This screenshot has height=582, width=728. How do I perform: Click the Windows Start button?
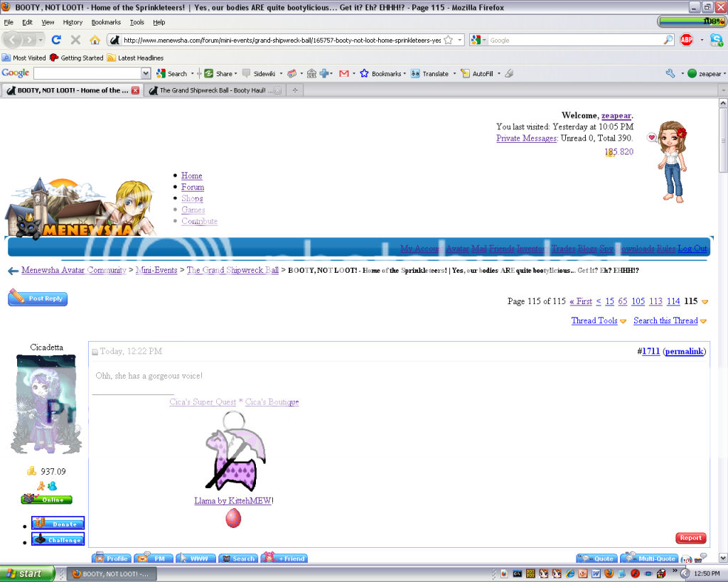23,573
